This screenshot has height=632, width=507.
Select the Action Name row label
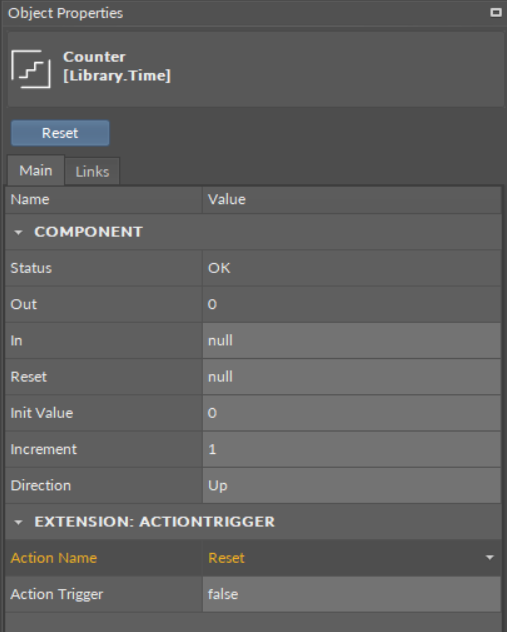[54, 558]
